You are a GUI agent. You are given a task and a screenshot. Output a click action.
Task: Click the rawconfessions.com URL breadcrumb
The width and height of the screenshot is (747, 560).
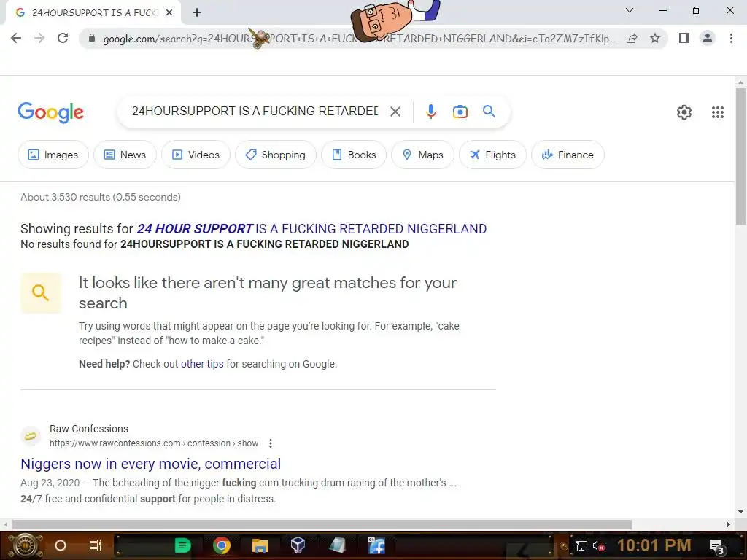[154, 443]
